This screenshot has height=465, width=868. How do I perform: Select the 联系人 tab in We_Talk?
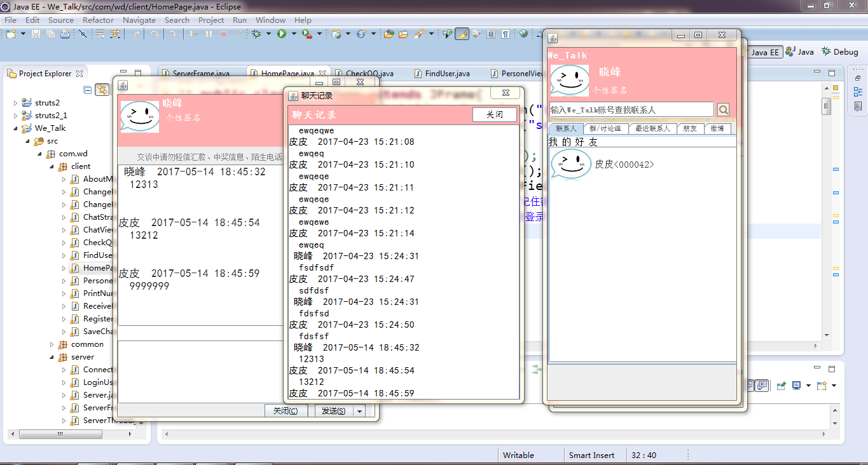pyautogui.click(x=565, y=128)
